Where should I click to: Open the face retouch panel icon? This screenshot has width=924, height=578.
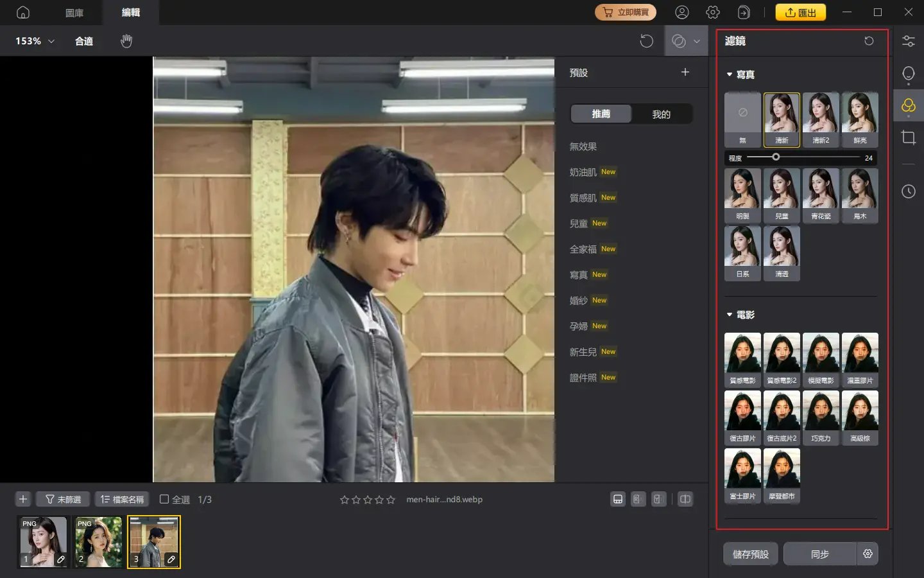pos(908,74)
